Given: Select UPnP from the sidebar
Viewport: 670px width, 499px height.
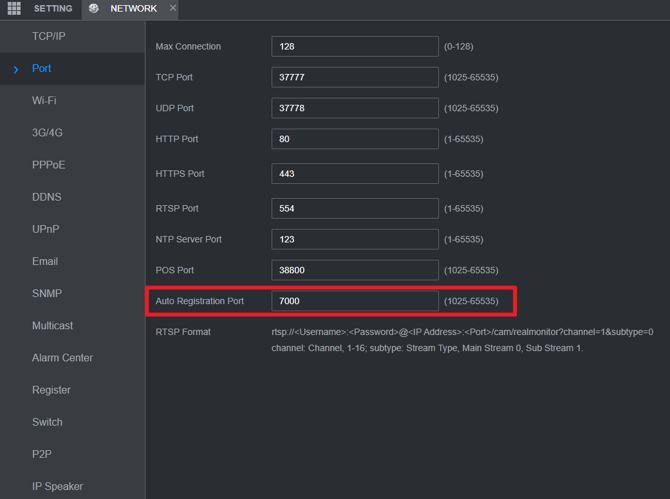Looking at the screenshot, I should 45,229.
